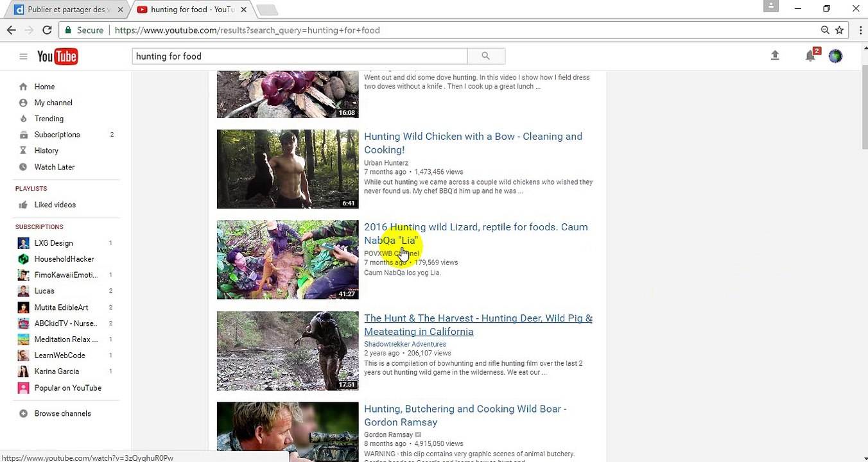Viewport: 868px width, 462px height.
Task: Click the magnifier search button
Action: pos(486,56)
